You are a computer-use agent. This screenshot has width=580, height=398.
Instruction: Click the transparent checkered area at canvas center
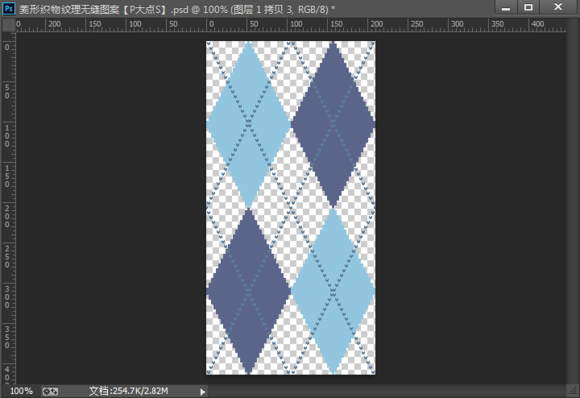click(291, 208)
